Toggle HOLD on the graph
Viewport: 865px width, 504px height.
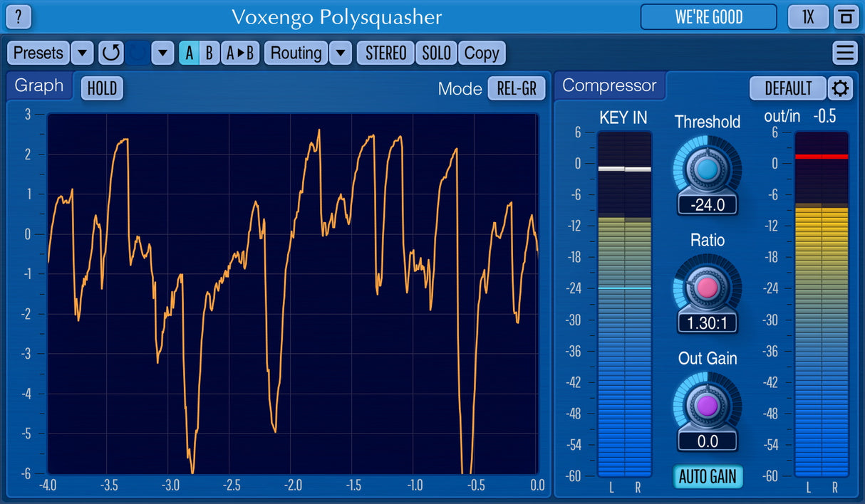click(x=102, y=88)
